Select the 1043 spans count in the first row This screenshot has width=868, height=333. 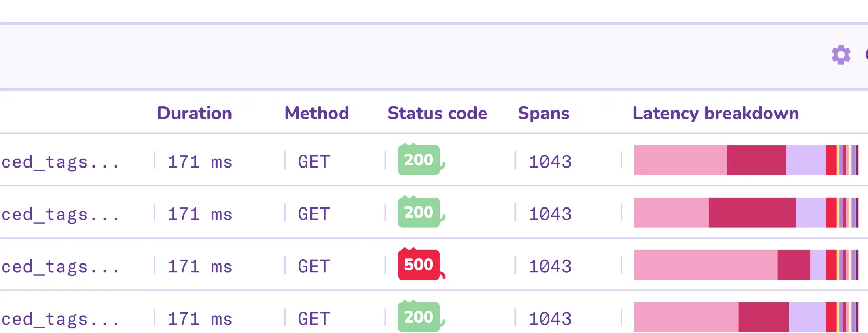pyautogui.click(x=550, y=161)
